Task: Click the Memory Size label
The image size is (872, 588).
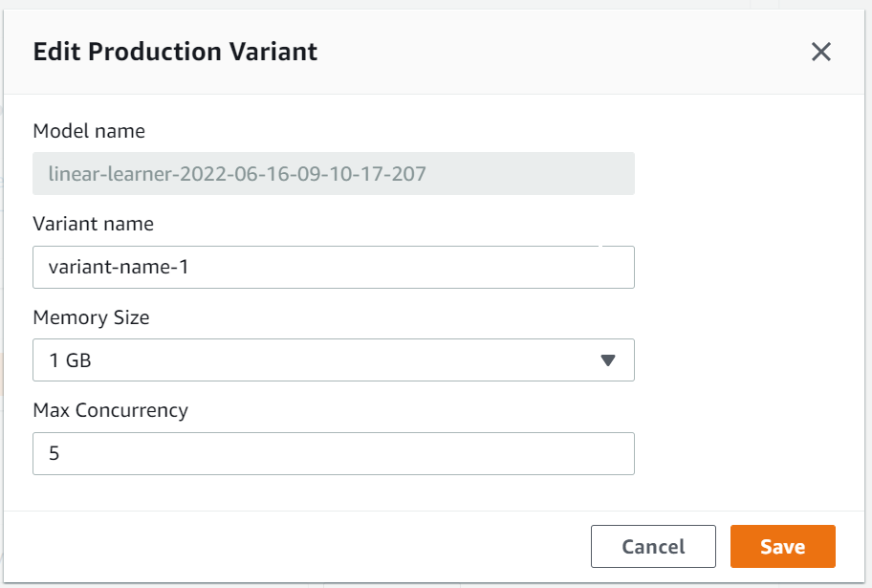Action: [91, 317]
